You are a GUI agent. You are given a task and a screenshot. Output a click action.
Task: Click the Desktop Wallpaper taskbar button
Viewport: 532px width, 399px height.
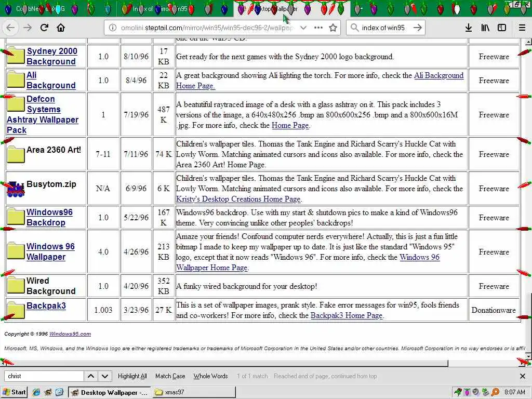click(109, 392)
